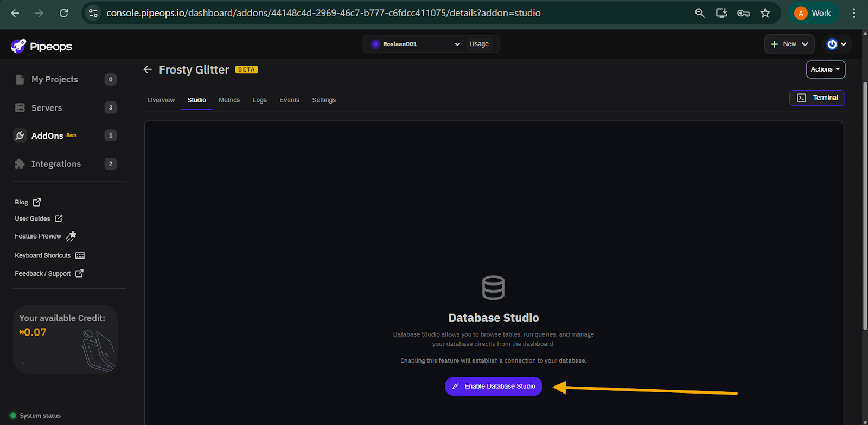Viewport: 868px width, 425px height.
Task: Go back using the browser back arrow
Action: 15,13
